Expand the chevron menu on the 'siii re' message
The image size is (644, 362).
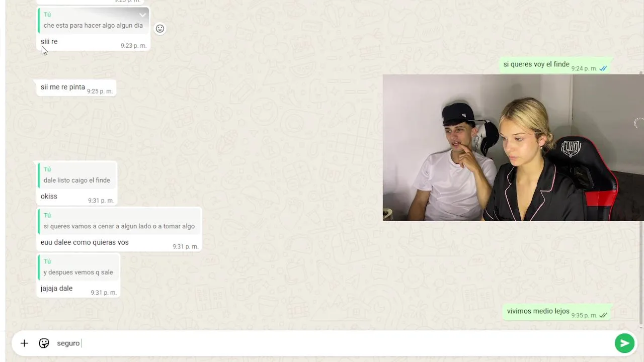pos(142,15)
